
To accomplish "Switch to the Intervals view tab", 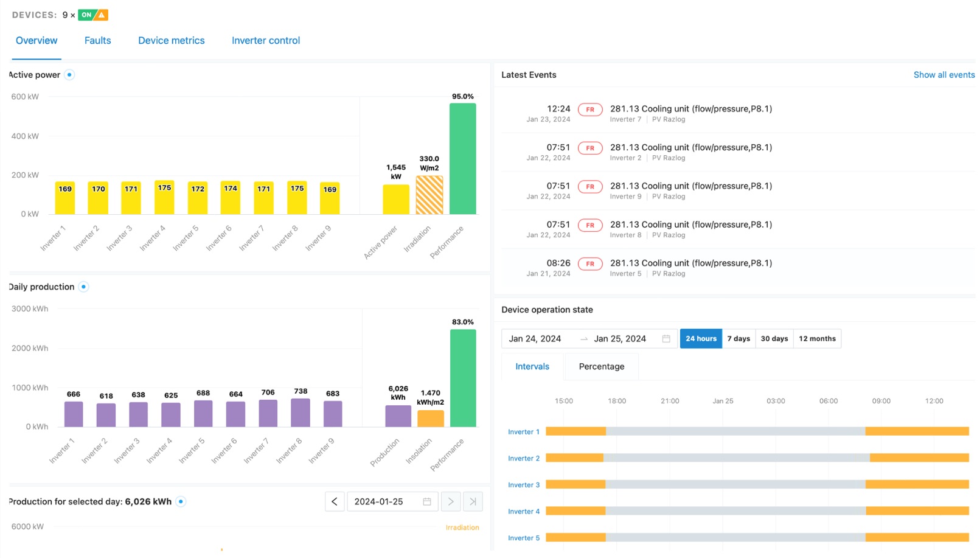I will pyautogui.click(x=532, y=366).
